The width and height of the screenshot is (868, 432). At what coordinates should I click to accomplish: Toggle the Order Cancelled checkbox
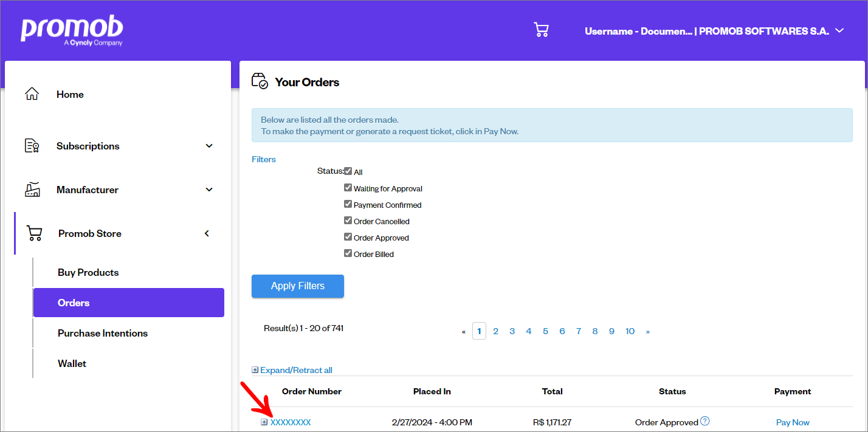click(x=348, y=221)
